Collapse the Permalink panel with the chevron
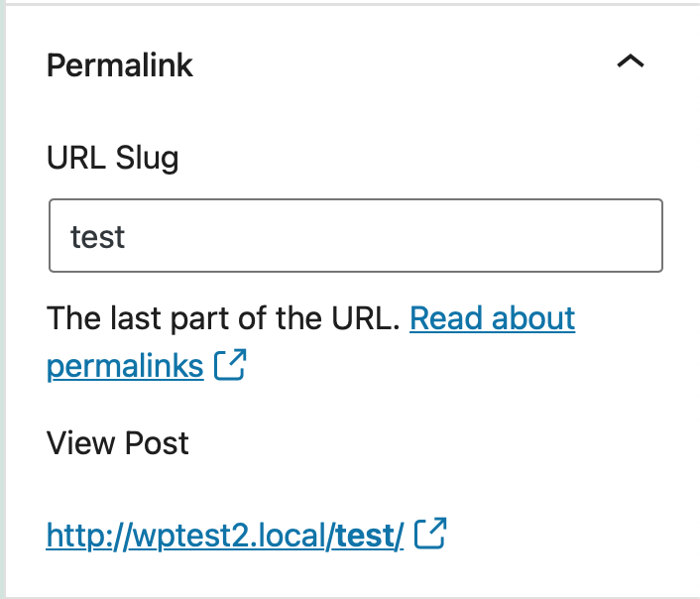 [630, 62]
